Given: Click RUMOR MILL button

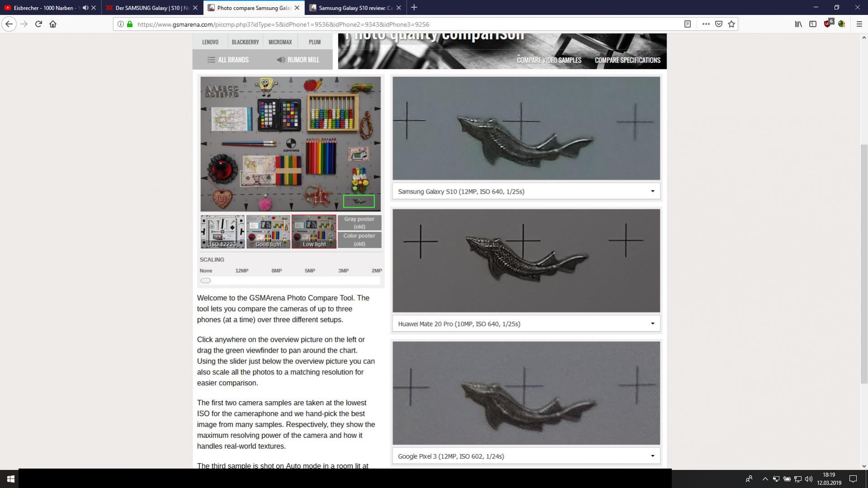Looking at the screenshot, I should point(298,60).
